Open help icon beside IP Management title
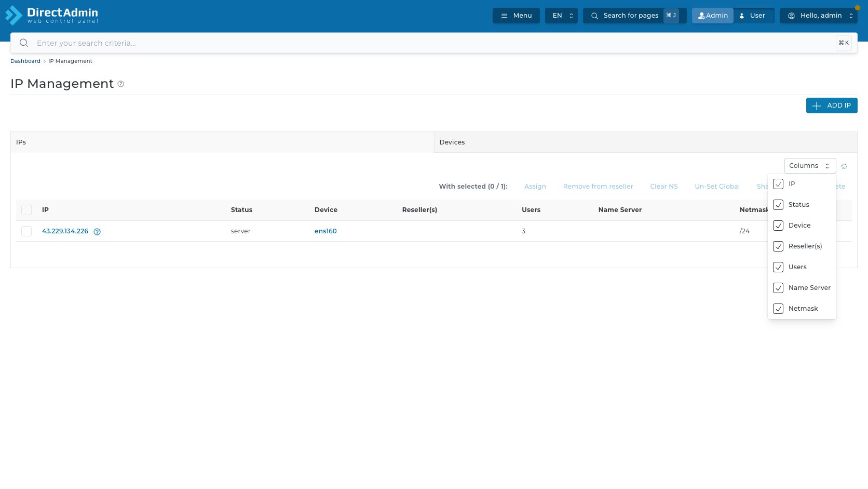This screenshot has height=489, width=868. [x=121, y=84]
